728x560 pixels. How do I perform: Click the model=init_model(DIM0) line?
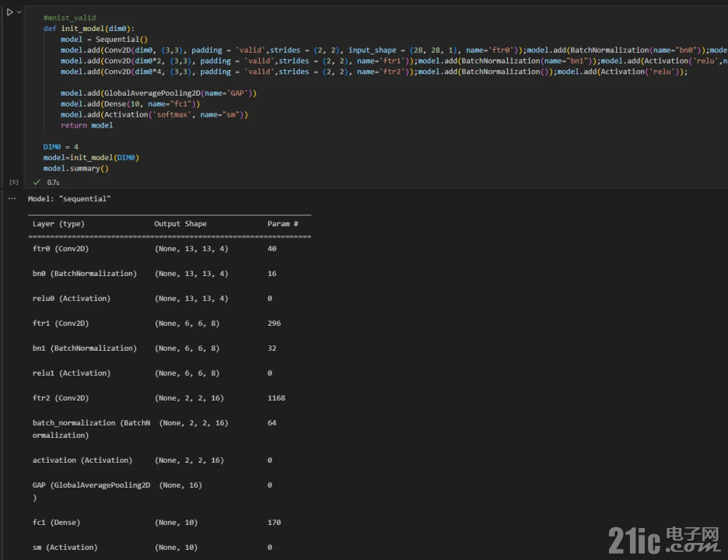91,157
